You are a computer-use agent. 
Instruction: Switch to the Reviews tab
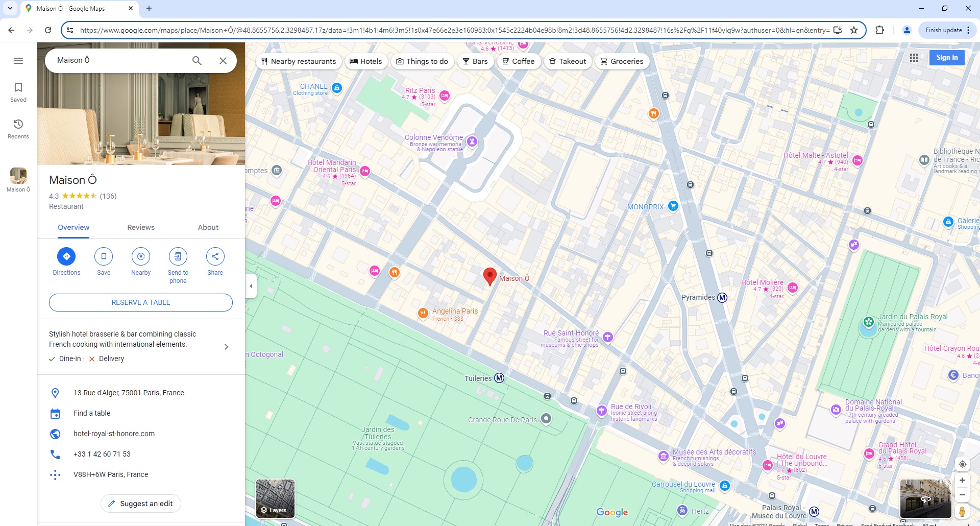141,227
